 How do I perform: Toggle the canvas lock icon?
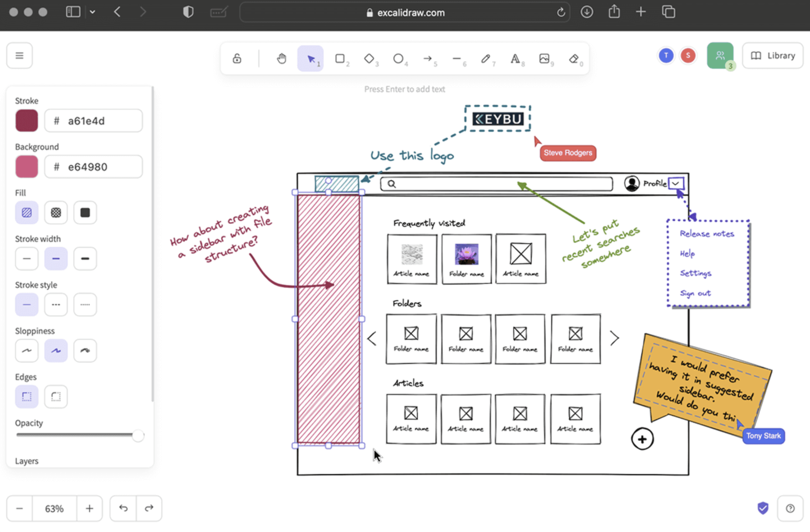point(237,58)
